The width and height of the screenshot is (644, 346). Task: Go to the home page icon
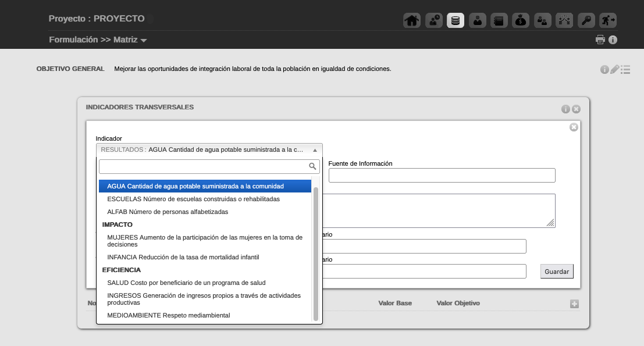pos(412,20)
